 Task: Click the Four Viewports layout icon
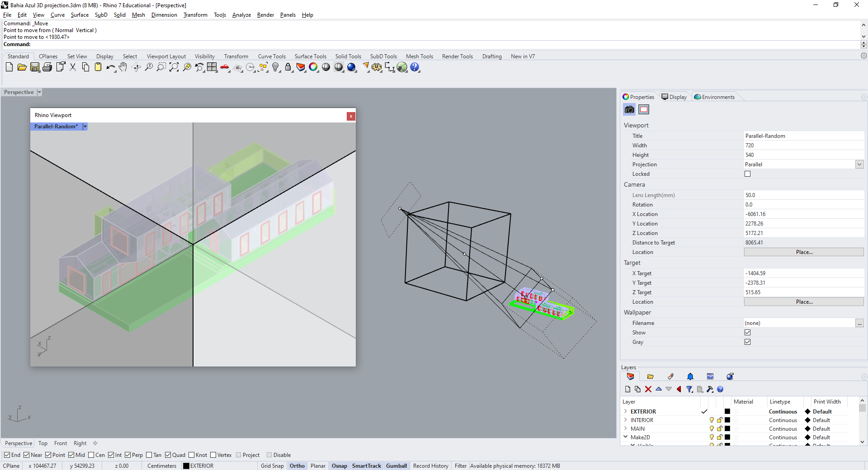212,67
